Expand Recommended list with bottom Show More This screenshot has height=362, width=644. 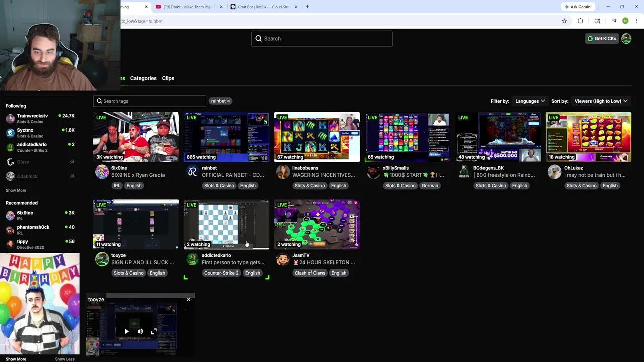coord(16,359)
